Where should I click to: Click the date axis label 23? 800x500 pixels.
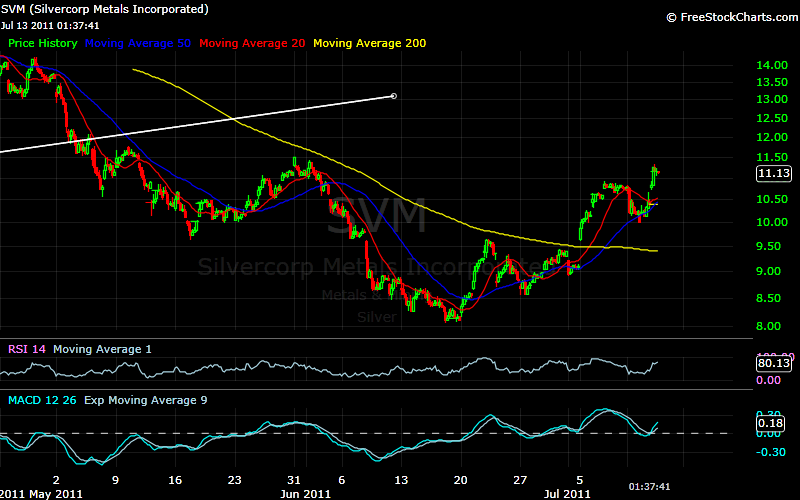point(234,480)
